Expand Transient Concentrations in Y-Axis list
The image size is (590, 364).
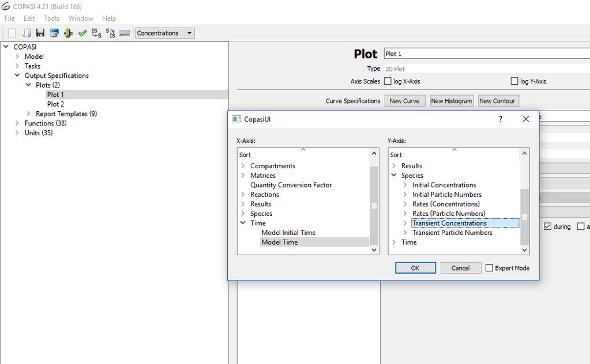pyautogui.click(x=405, y=223)
